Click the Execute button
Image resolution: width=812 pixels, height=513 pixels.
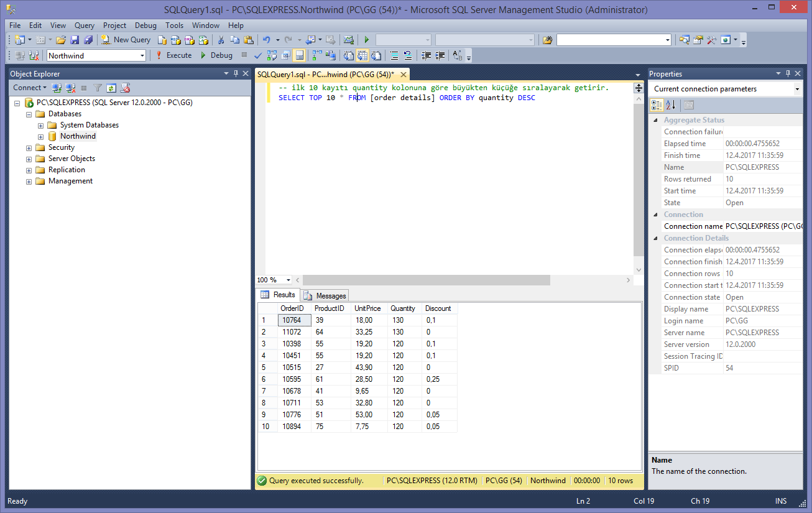click(174, 55)
